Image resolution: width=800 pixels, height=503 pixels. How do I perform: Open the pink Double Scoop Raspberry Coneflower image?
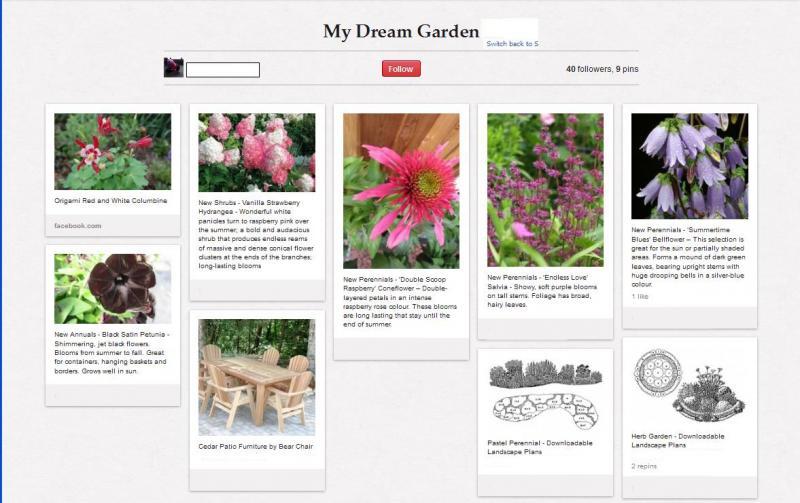tap(401, 190)
